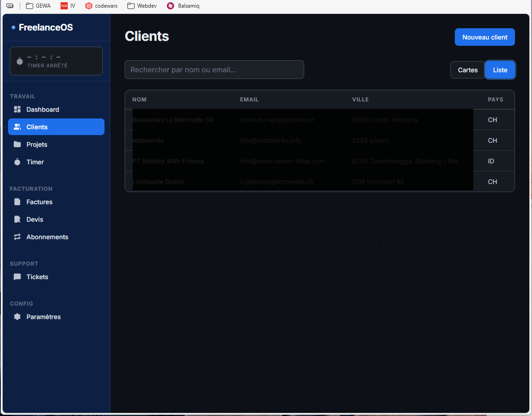Image resolution: width=532 pixels, height=416 pixels.
Task: Open the codewars bookmark
Action: pos(101,6)
